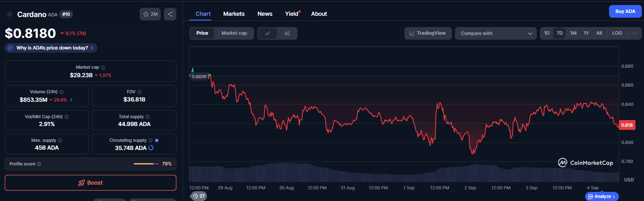Share Cardano page using share icon
The width and height of the screenshot is (644, 201).
[x=170, y=14]
